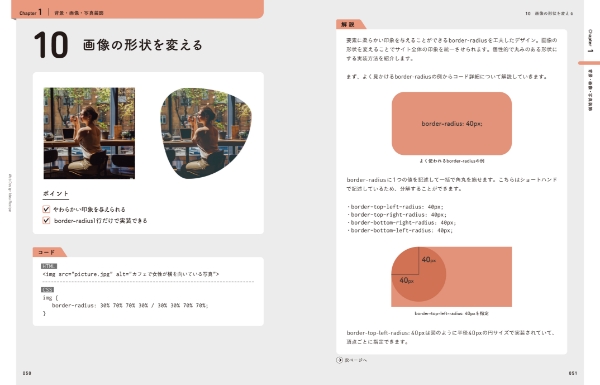Click the vertical Chapter 1 side tab
Image resolution: width=600 pixels, height=385 pixels.
[590, 41]
